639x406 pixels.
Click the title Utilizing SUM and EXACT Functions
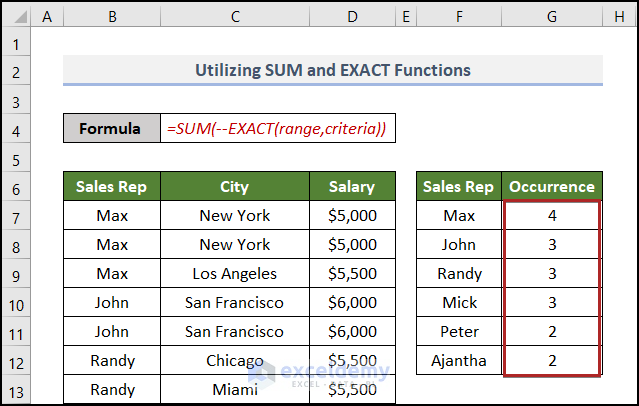pos(333,71)
